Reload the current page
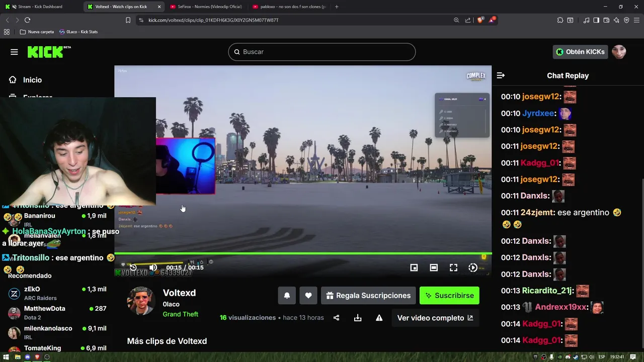Image resolution: width=644 pixels, height=362 pixels. pos(27,20)
